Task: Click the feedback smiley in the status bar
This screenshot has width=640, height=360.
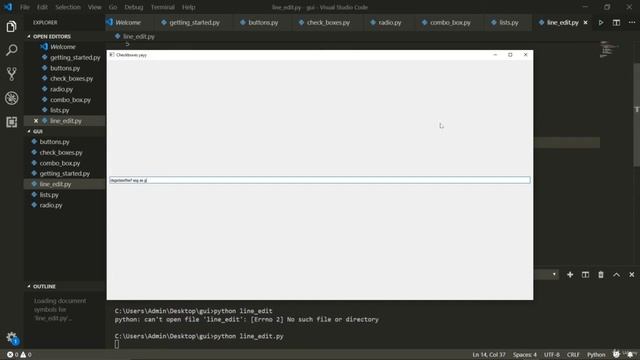Action: coord(616,354)
